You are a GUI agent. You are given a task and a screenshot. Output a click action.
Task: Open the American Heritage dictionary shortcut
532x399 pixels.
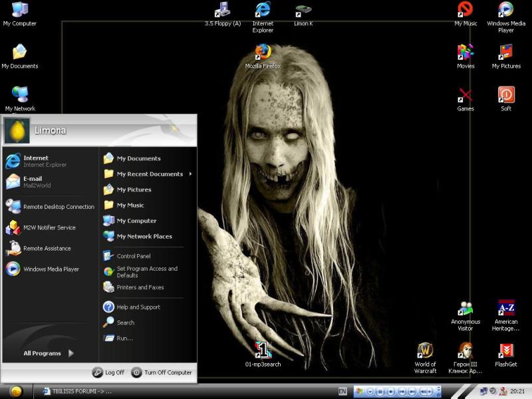(x=506, y=315)
